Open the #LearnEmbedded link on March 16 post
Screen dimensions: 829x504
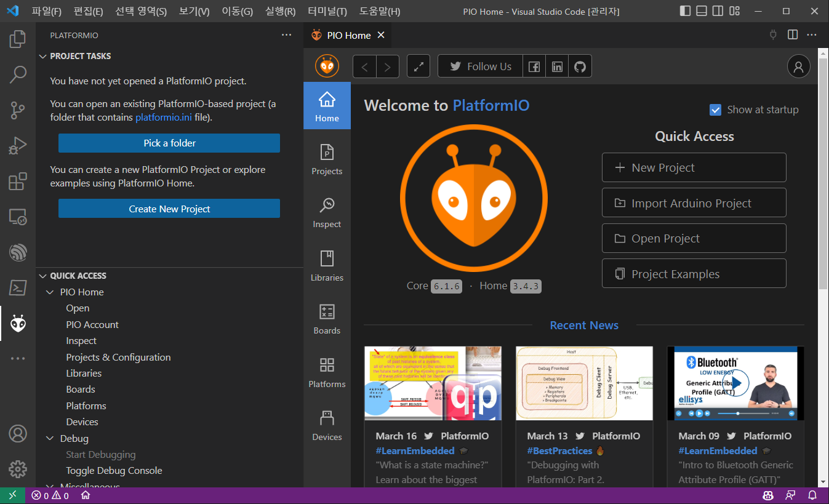[415, 450]
